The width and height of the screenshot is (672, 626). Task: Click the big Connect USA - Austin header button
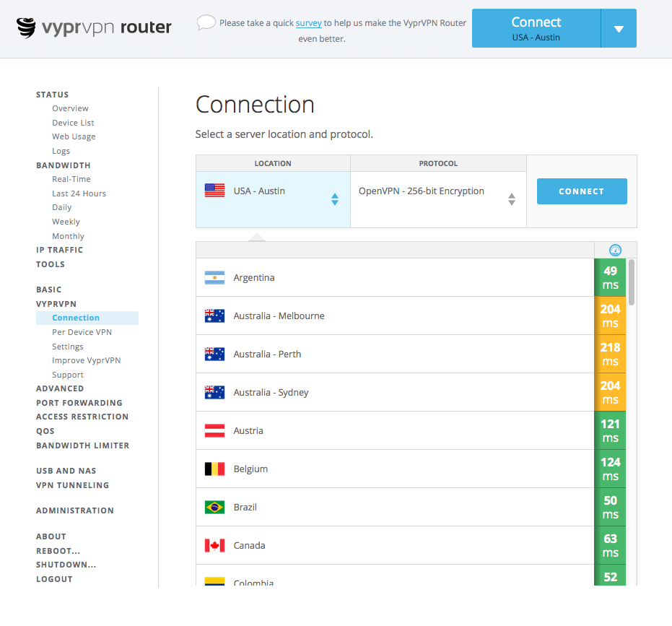[x=536, y=28]
